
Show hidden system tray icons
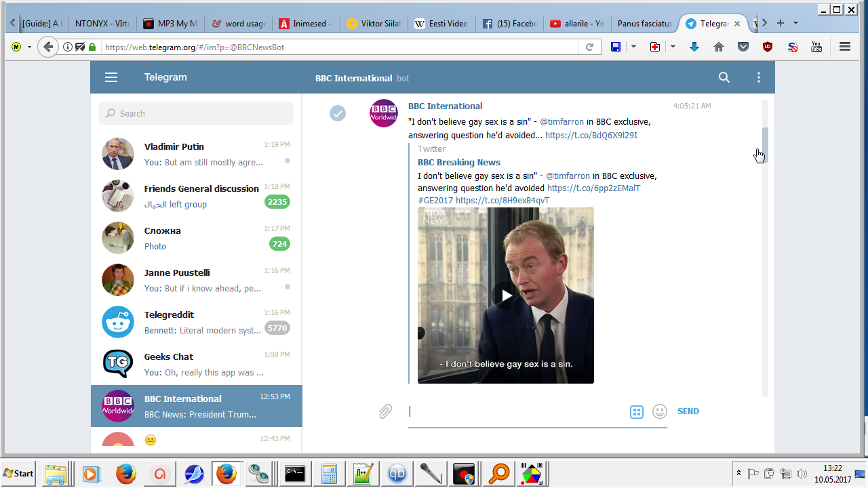[x=738, y=473]
